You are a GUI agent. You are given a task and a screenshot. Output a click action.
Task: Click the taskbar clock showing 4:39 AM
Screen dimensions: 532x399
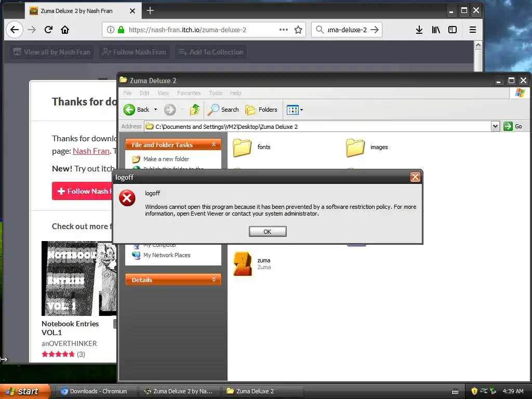point(513,391)
